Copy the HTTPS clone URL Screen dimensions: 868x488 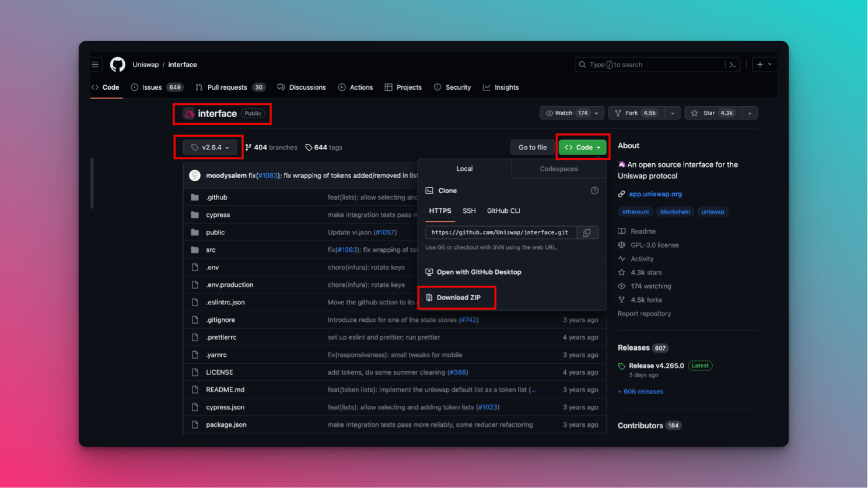(x=587, y=233)
